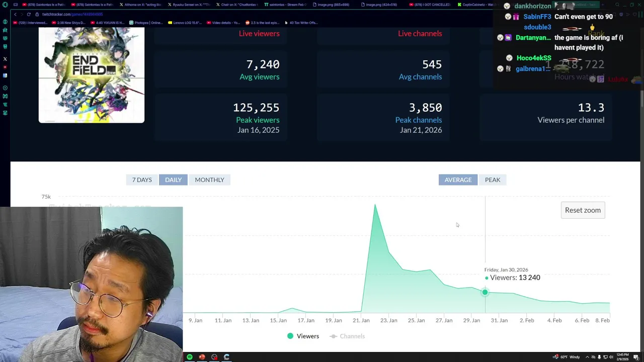Click the twitchtracker.com URL field
Screen dimensions: 644x362
click(73, 14)
